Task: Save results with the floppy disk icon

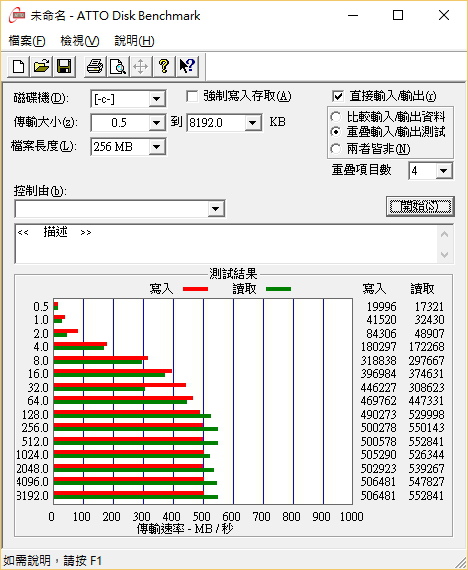Action: tap(64, 67)
